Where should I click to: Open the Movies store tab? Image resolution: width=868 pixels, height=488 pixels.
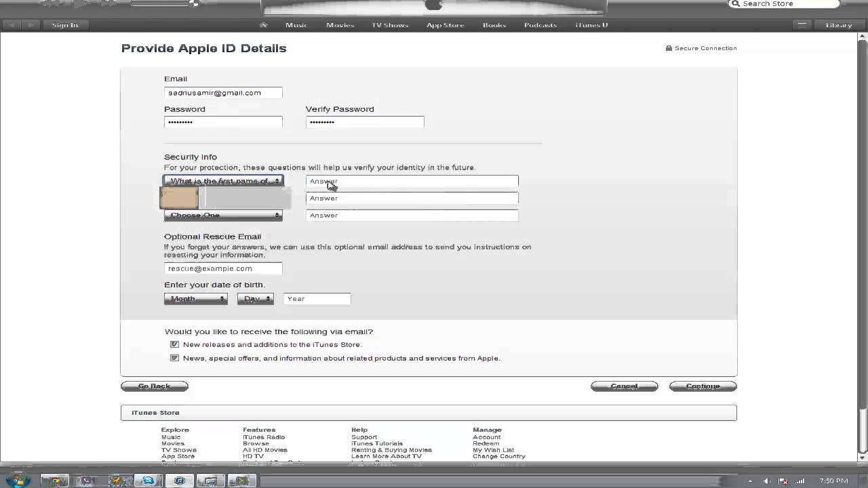click(340, 25)
